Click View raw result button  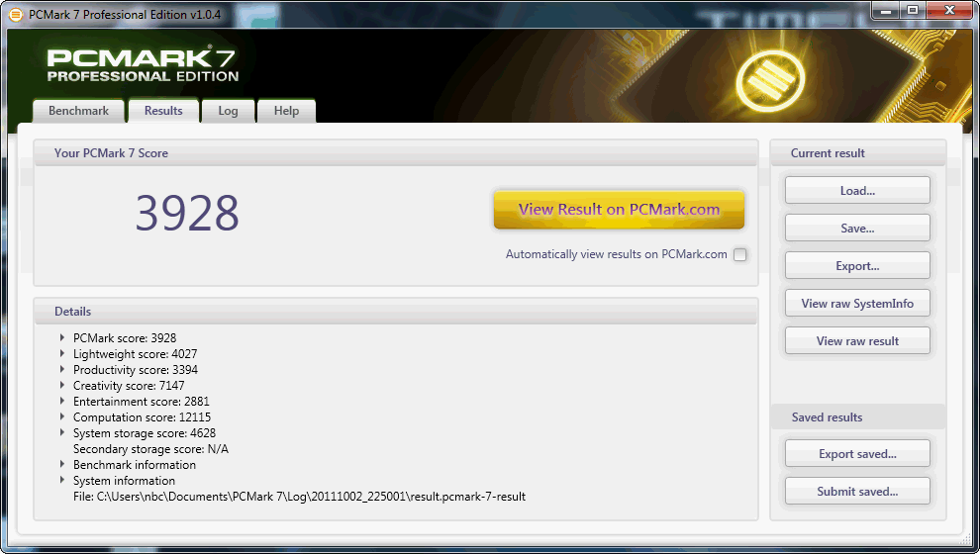coord(857,340)
